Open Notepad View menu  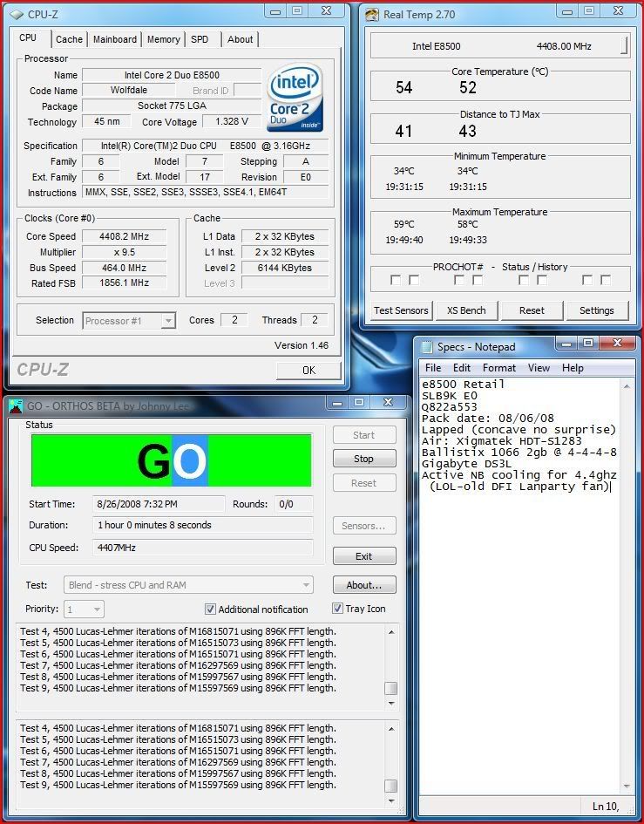point(539,368)
